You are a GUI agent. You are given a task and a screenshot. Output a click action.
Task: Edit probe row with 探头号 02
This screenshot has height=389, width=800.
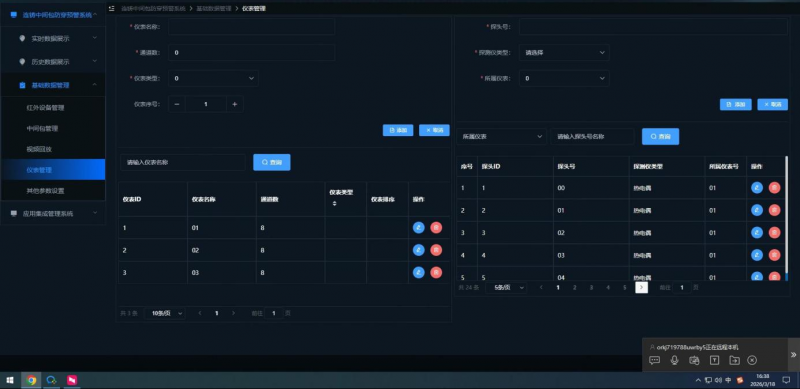(x=757, y=233)
